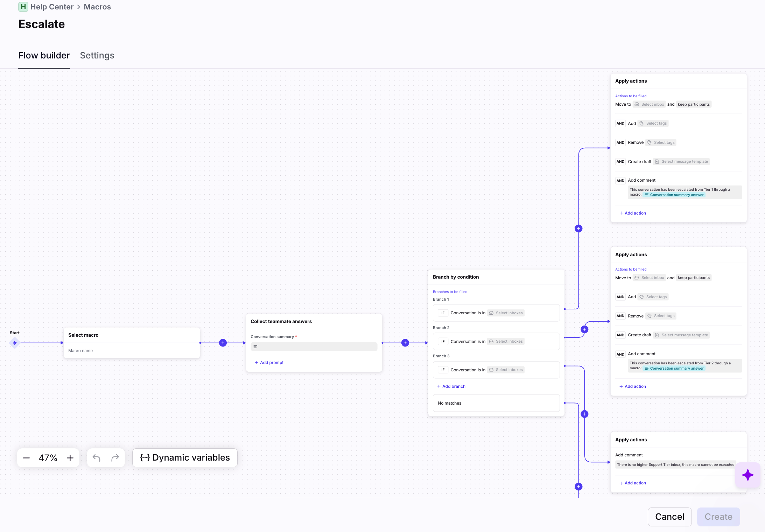Click the redo arrow icon
Screen dimensions: 765x532
115,458
